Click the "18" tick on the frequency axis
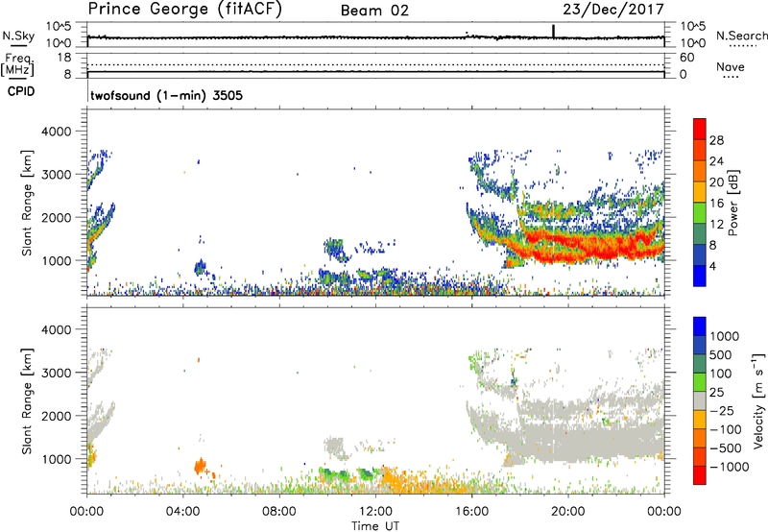The image size is (768, 532). (x=64, y=58)
